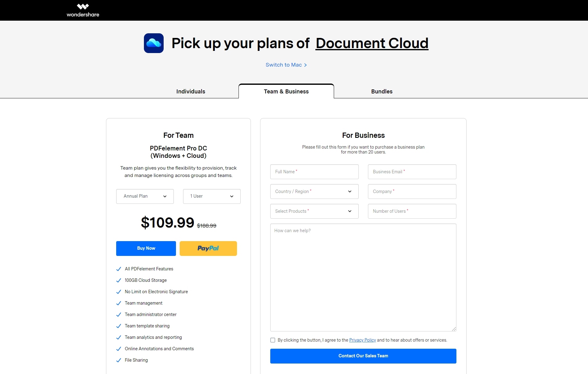This screenshot has width=588, height=374.
Task: Click the chevron next to Switch to Mac
Action: (305, 65)
